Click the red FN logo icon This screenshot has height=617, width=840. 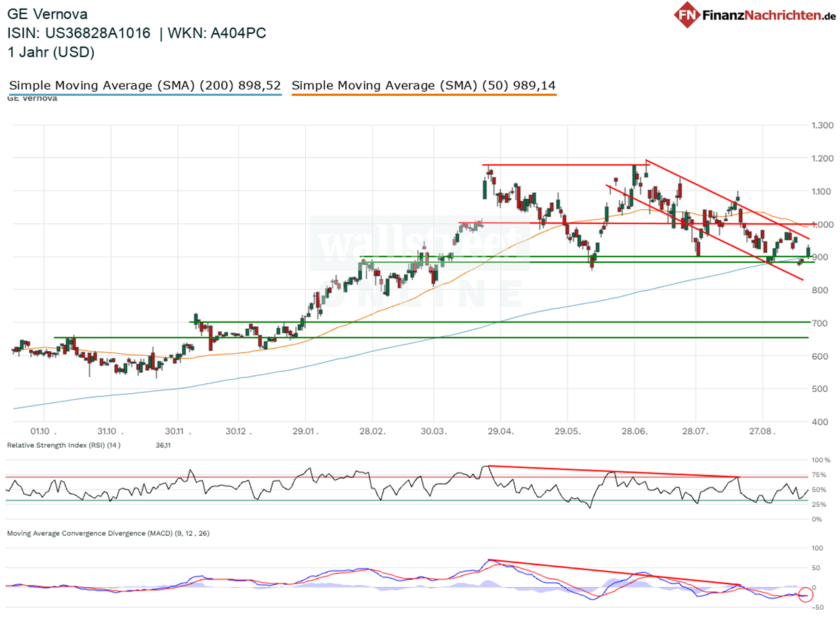[687, 16]
